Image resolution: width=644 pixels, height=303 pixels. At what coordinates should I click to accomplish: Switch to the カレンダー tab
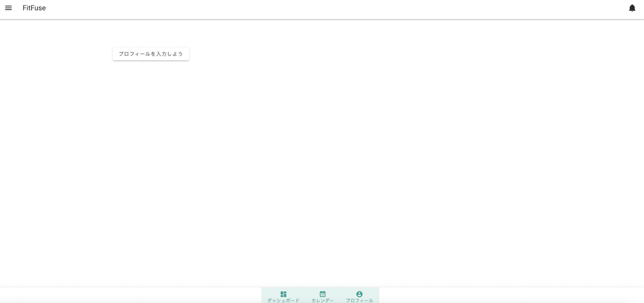[323, 297]
